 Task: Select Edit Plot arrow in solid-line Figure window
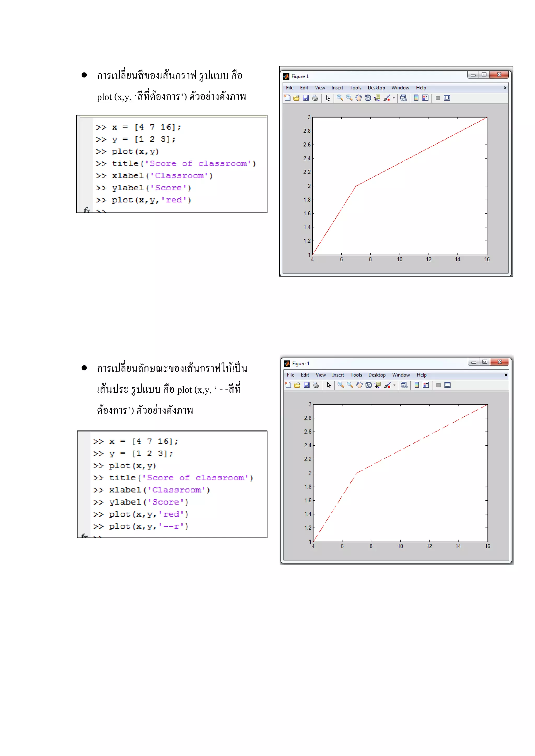(328, 98)
